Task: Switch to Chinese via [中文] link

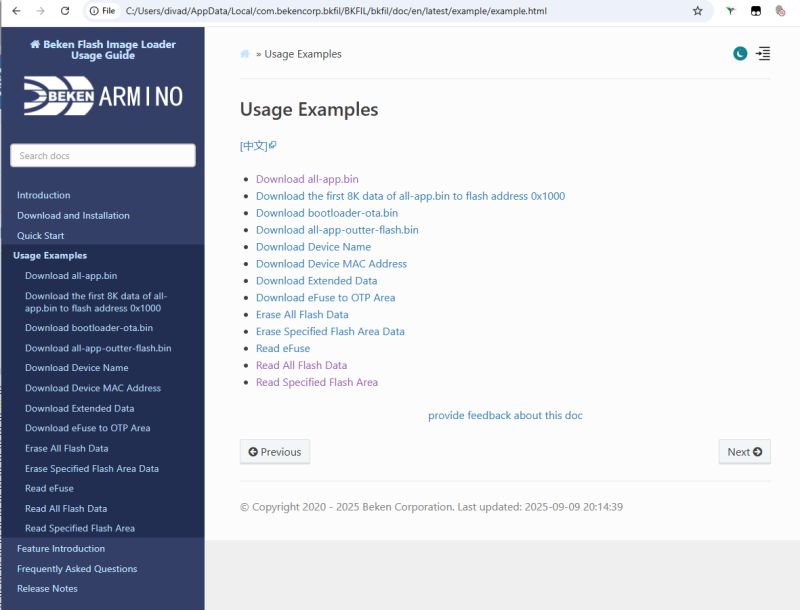Action: 258,146
